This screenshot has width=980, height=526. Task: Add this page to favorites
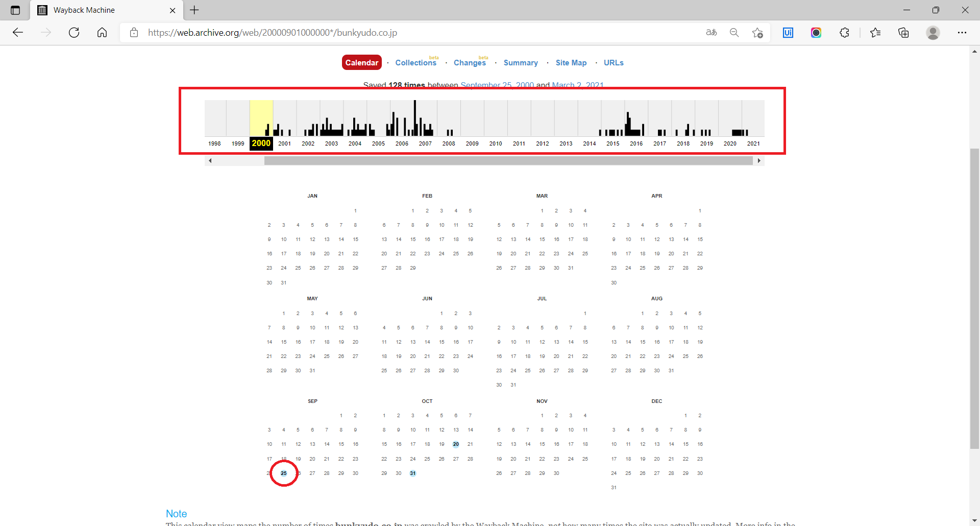(757, 33)
